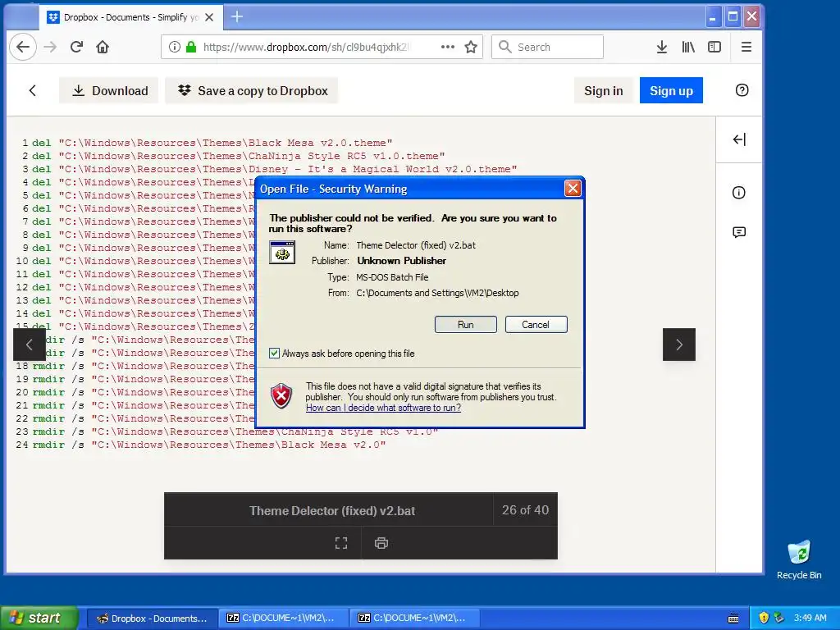
Task: Click the Firefox Search input field
Action: (x=547, y=47)
